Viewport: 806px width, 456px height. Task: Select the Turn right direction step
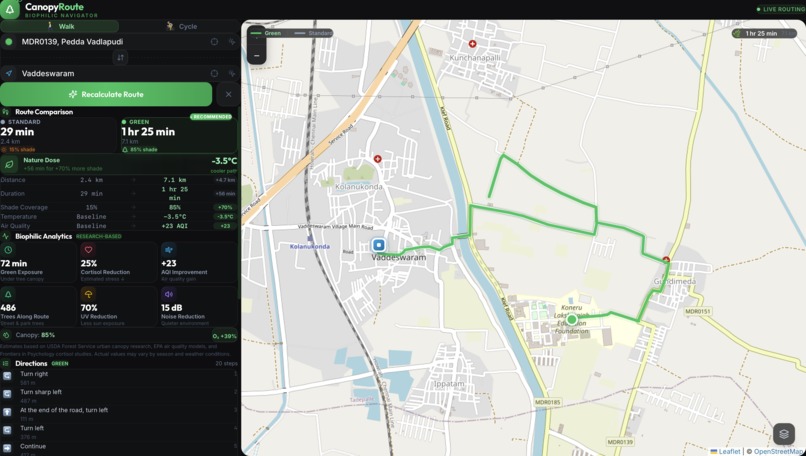(119, 378)
